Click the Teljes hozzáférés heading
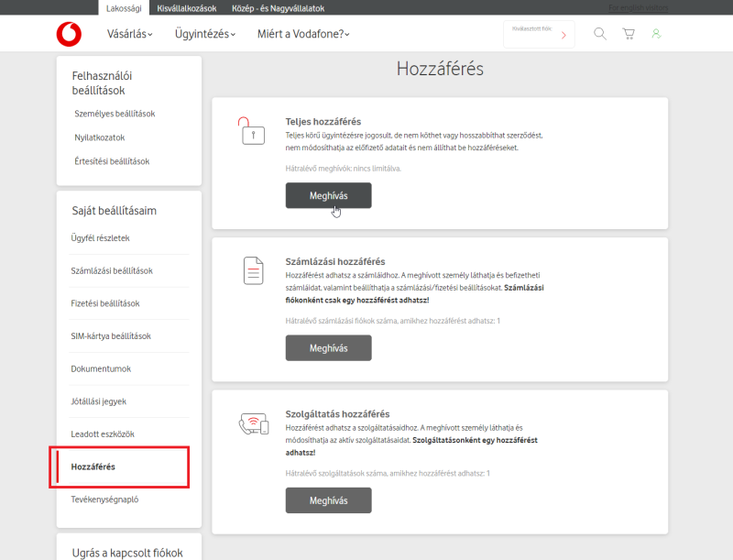Viewport: 733px width, 560px height. 323,122
